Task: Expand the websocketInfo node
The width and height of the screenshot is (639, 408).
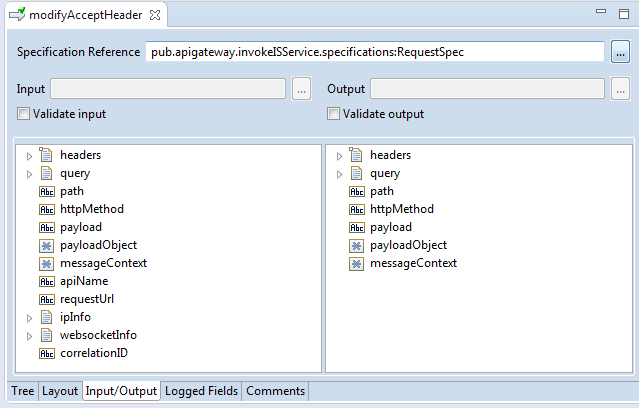Action: 29,335
